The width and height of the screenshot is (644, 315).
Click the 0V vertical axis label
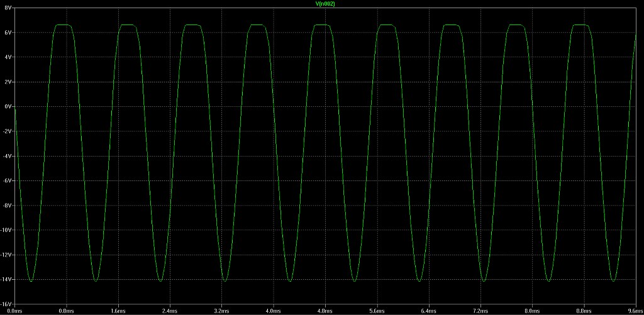click(8, 106)
